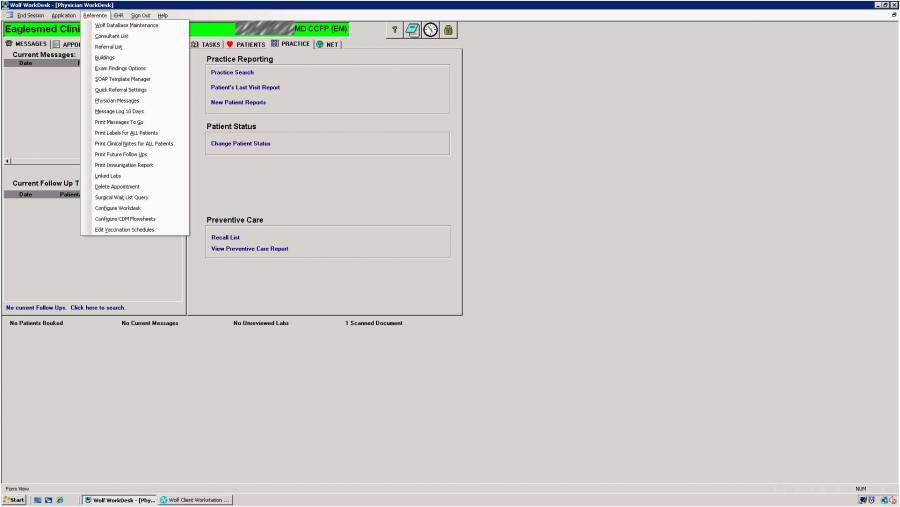Open the blue notepad toolbar icon

412,31
